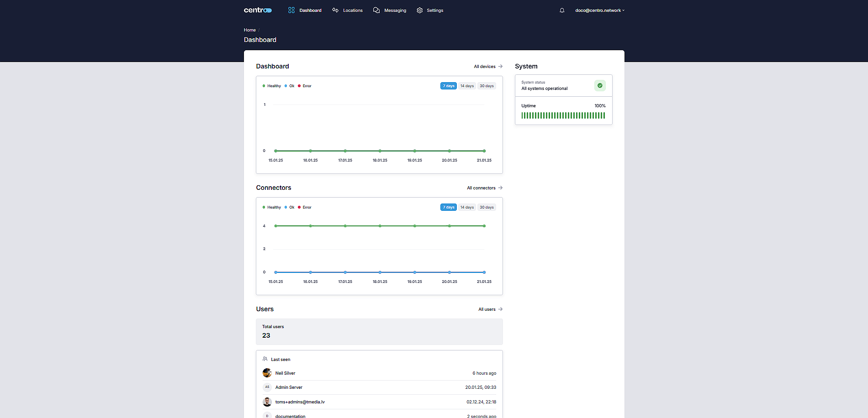Click the Last seen users icon
Viewport: 868px width, 418px height.
(x=265, y=359)
